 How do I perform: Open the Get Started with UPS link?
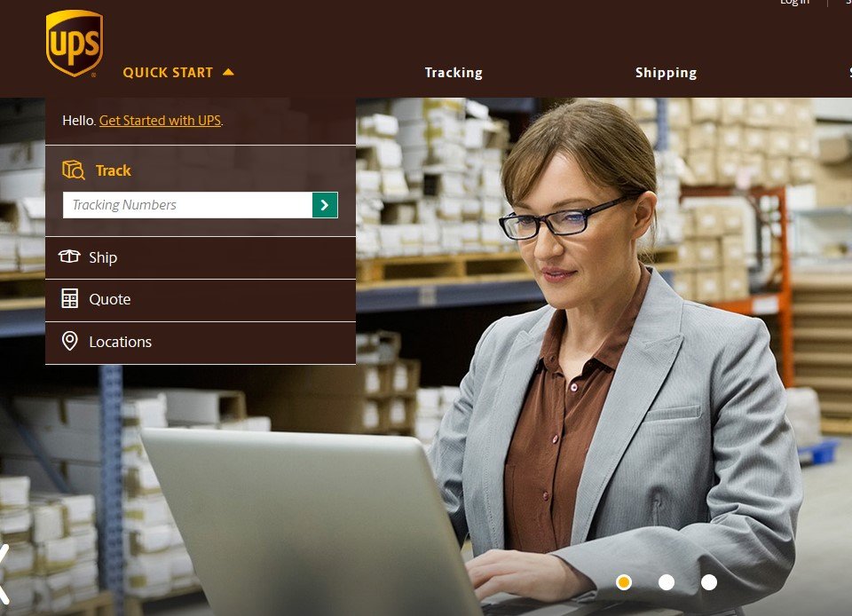(161, 120)
